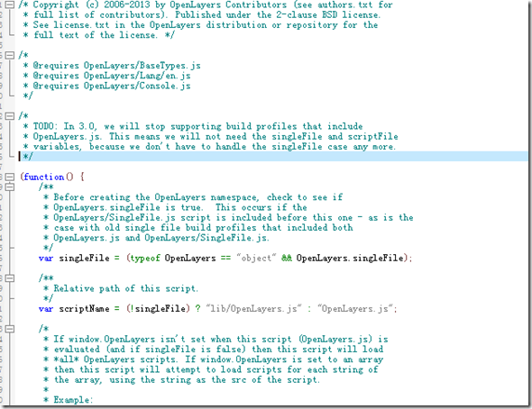This screenshot has height=409, width=532.
Task: Click the 'See license.txt in the OpenLayers' line
Action: (x=200, y=25)
